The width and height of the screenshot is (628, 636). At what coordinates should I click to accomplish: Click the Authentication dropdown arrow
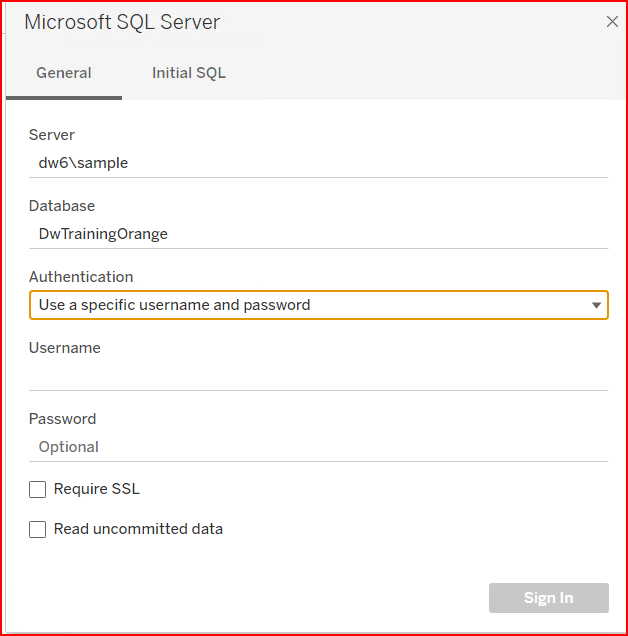coord(596,305)
